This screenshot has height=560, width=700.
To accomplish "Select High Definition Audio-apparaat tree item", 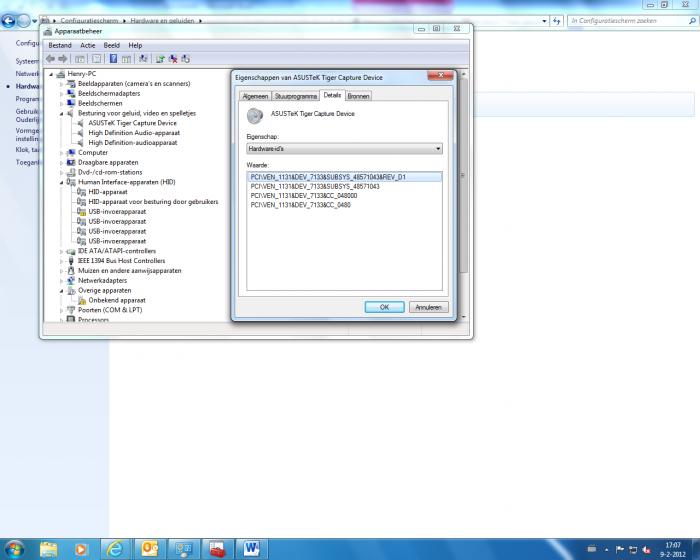I will 134,133.
